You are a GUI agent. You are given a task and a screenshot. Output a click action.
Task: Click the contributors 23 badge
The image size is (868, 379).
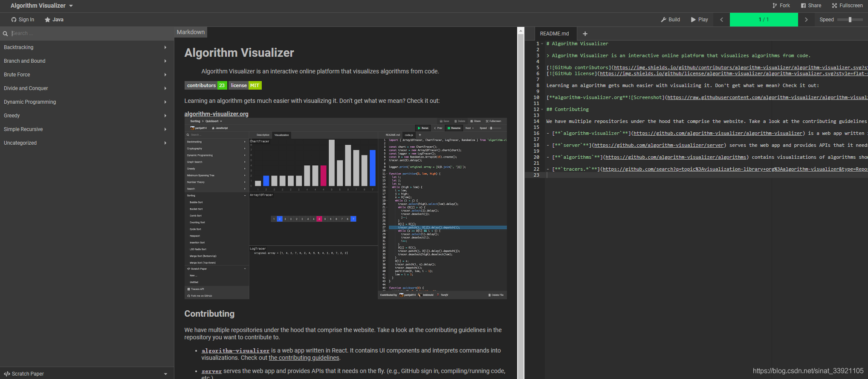pos(206,85)
